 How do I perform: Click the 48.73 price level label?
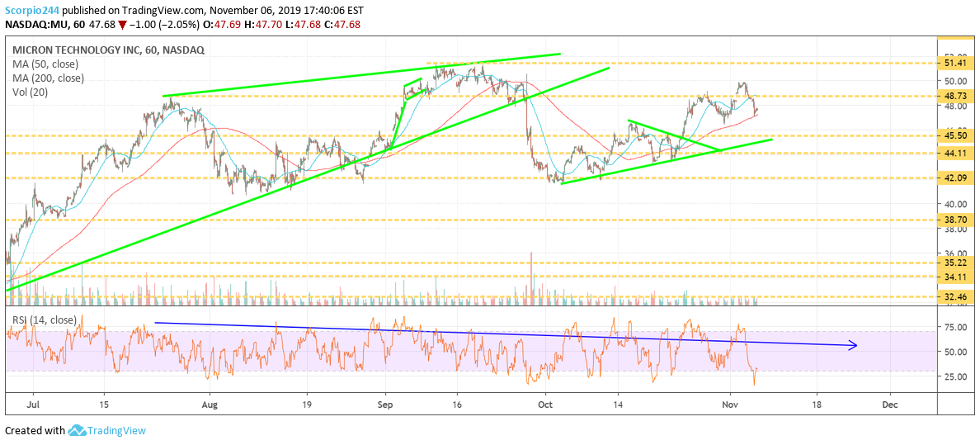pyautogui.click(x=954, y=96)
